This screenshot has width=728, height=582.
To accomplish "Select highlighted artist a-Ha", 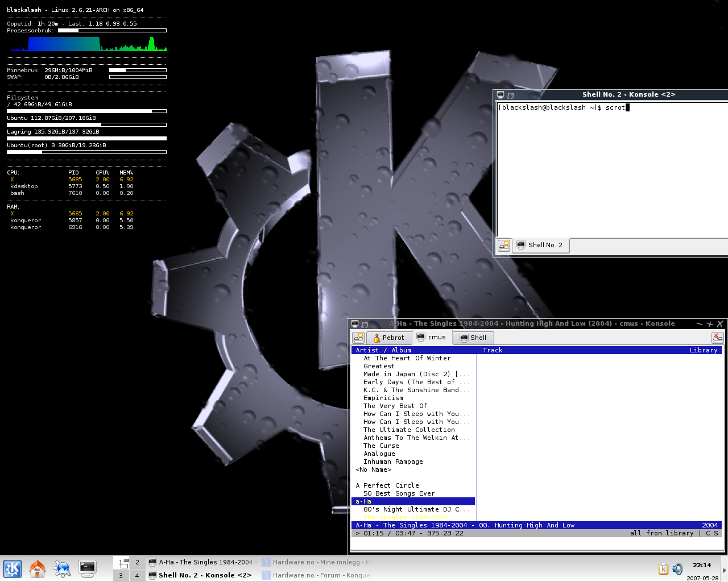I will coord(413,501).
